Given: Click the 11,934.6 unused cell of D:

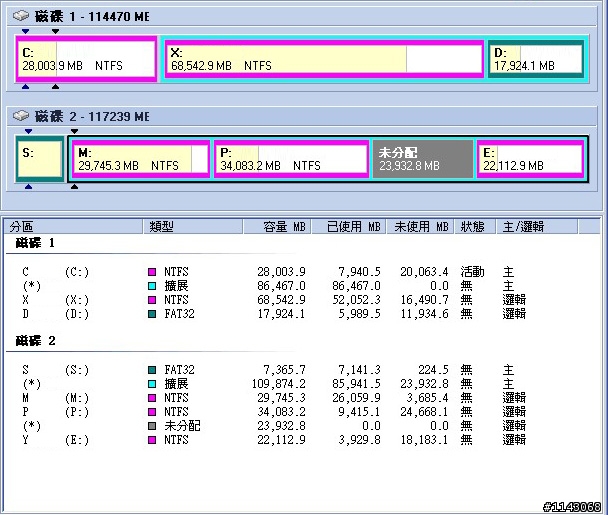Looking at the screenshot, I should (x=424, y=314).
